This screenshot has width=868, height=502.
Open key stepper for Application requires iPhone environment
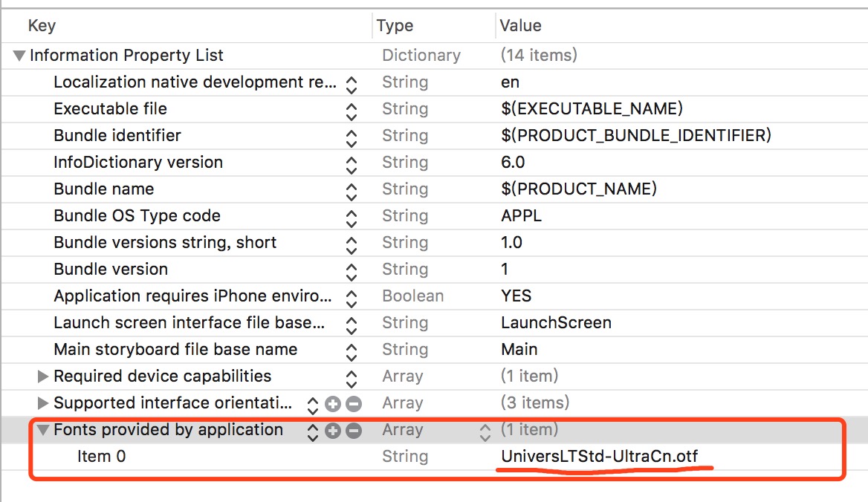click(351, 299)
